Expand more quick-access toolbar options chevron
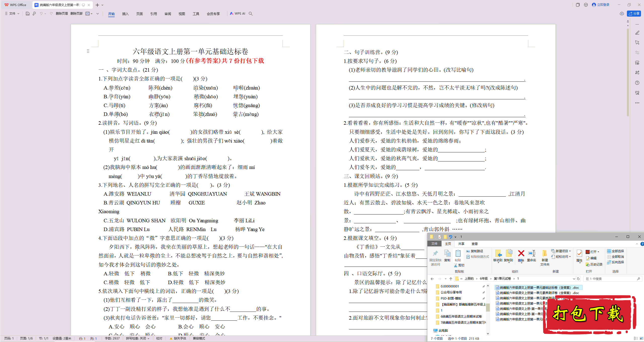The height and width of the screenshot is (342, 644). pyautogui.click(x=98, y=14)
